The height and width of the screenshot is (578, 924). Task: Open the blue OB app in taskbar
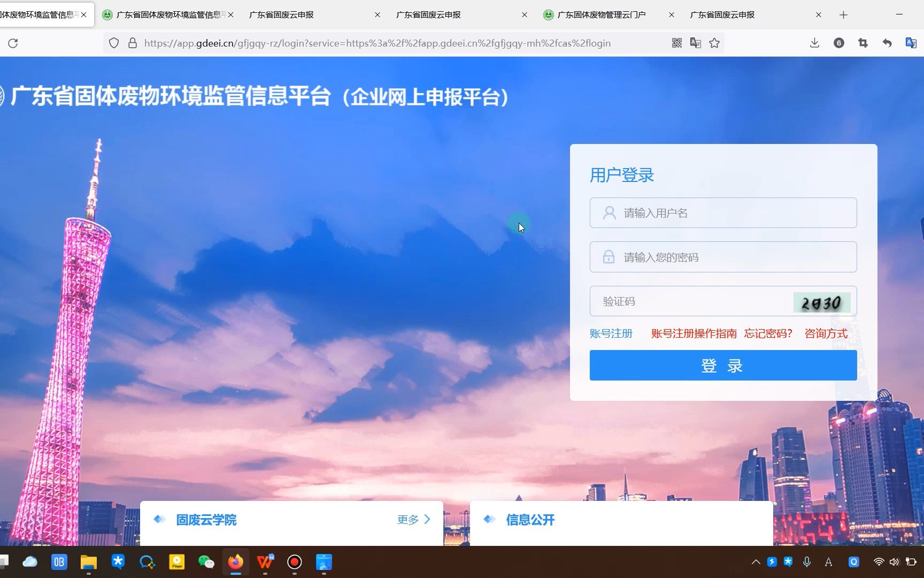click(59, 562)
